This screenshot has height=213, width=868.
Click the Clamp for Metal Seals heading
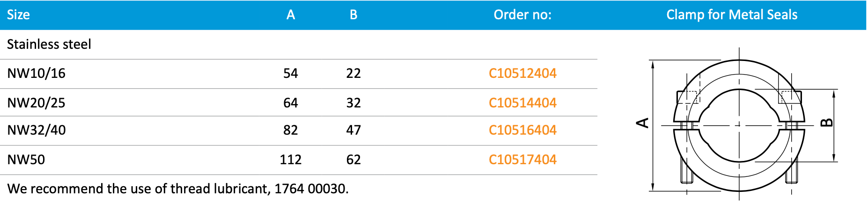732,15
